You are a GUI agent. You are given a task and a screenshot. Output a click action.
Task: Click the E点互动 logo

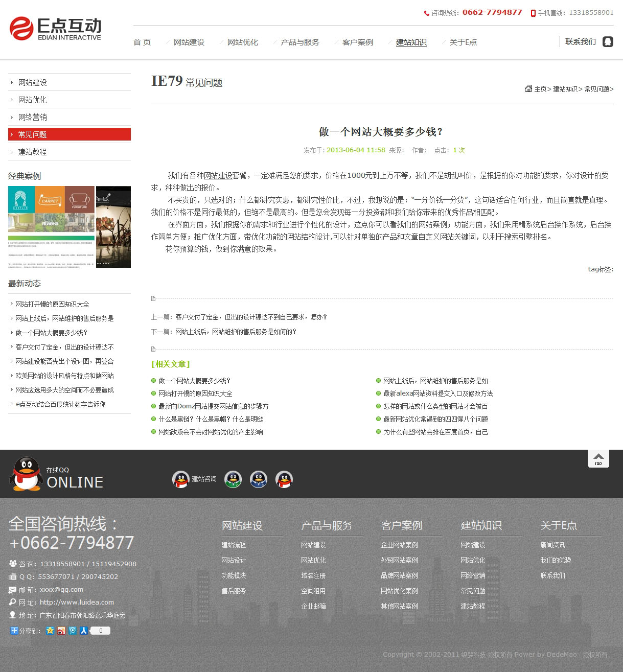click(55, 29)
